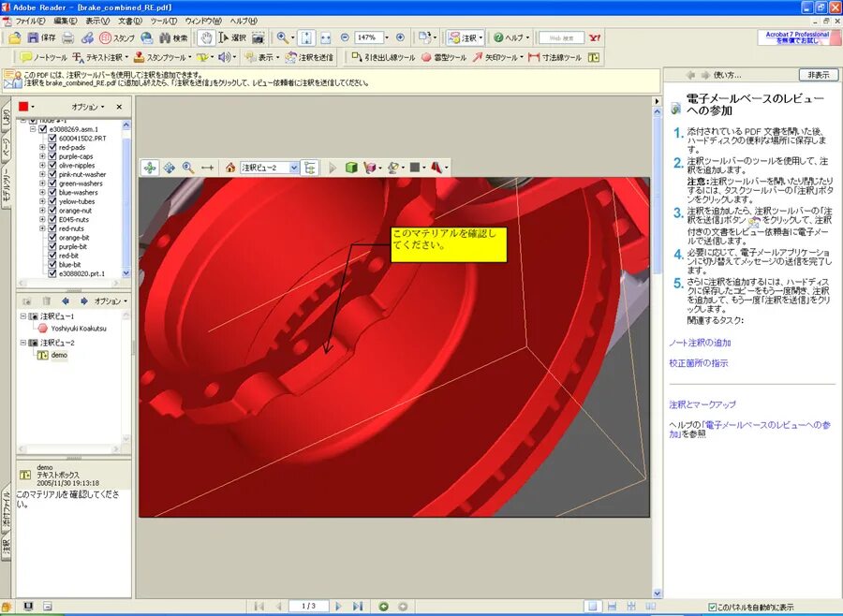
Task: Uncheck the orange-nut checkbox
Action: [52, 211]
